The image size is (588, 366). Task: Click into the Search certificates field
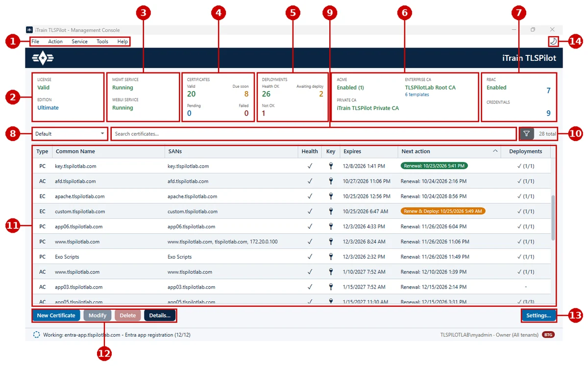tap(314, 134)
